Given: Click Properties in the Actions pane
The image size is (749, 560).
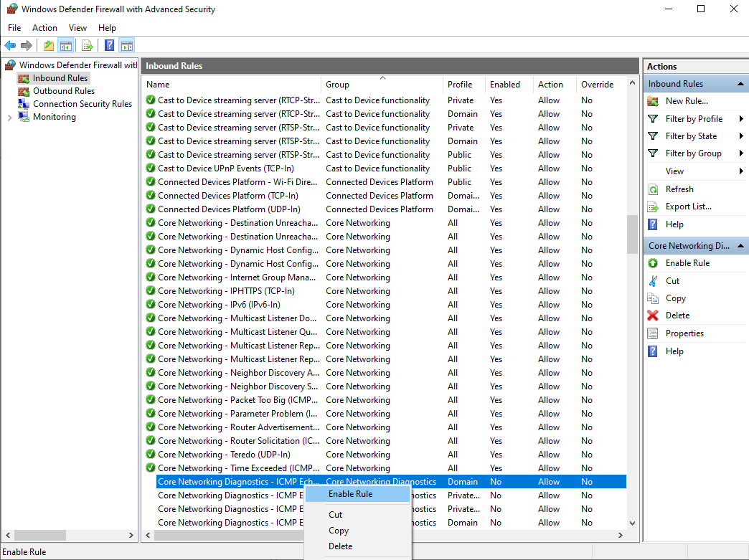Looking at the screenshot, I should (x=684, y=333).
